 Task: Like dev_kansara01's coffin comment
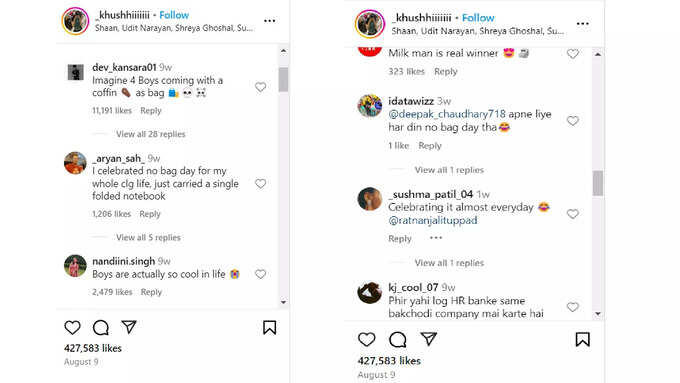(x=260, y=87)
